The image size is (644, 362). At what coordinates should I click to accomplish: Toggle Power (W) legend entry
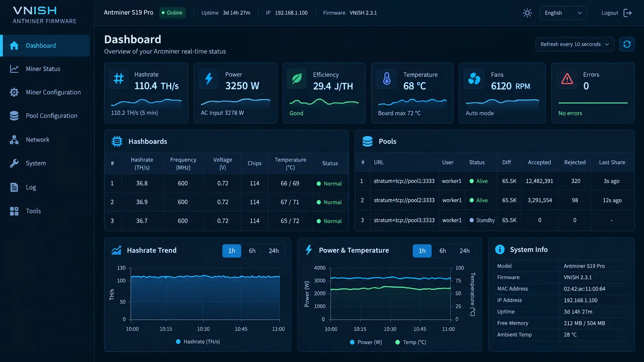tap(366, 342)
